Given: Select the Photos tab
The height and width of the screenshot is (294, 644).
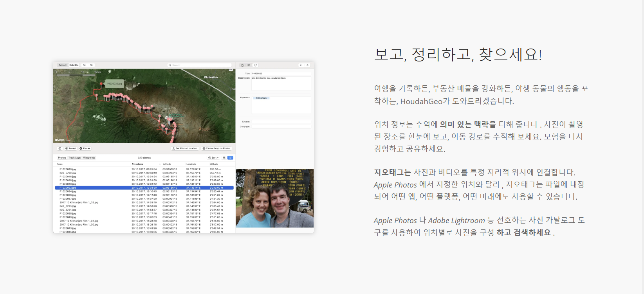Looking at the screenshot, I should [x=62, y=158].
